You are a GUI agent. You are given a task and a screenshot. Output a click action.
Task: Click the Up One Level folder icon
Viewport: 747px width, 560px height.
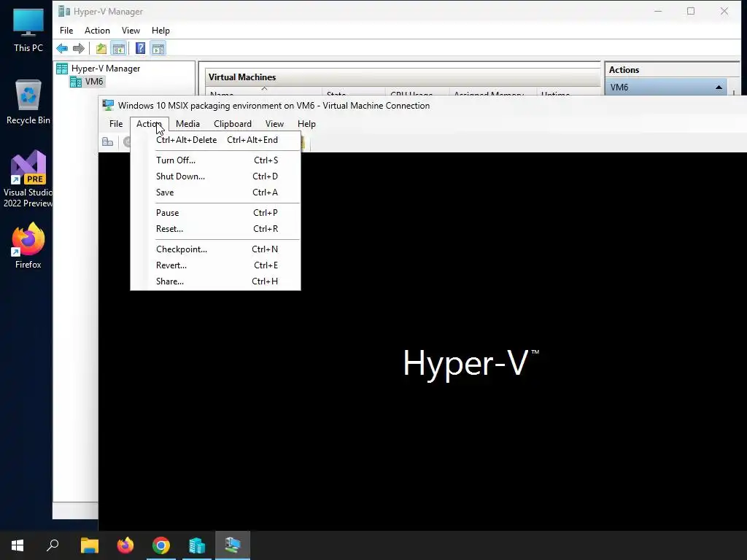click(x=101, y=48)
